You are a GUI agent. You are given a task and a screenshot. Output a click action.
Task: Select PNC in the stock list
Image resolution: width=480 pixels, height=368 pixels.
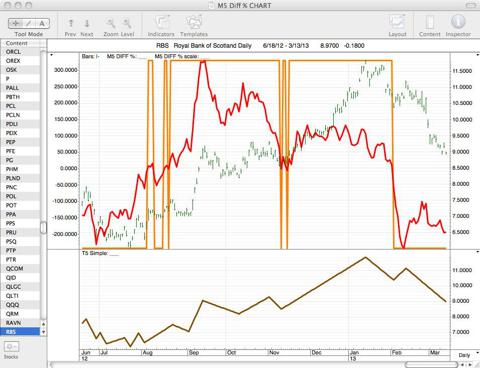[x=20, y=187]
